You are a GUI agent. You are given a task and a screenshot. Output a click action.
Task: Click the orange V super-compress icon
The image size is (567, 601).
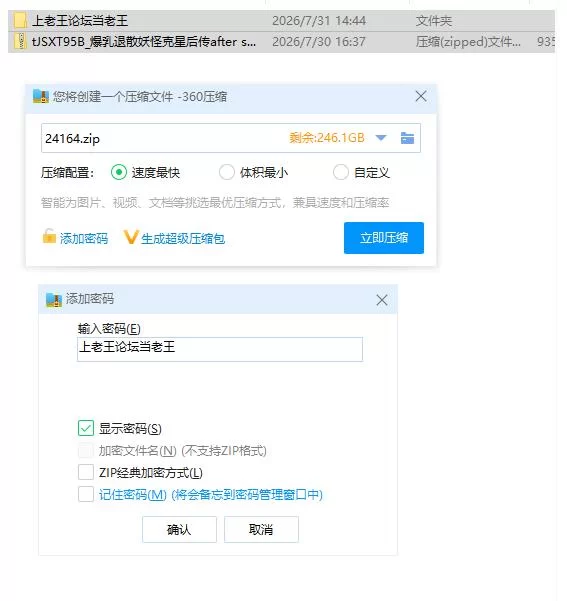(130, 237)
